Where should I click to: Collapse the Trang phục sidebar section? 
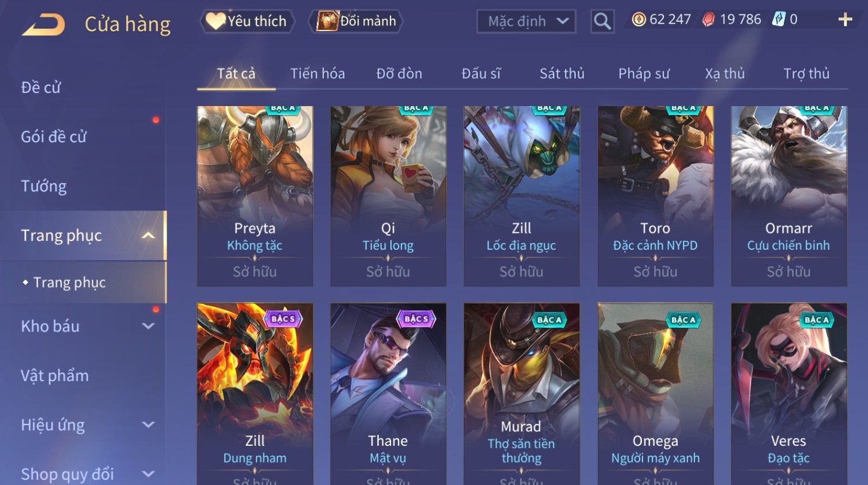tap(148, 235)
